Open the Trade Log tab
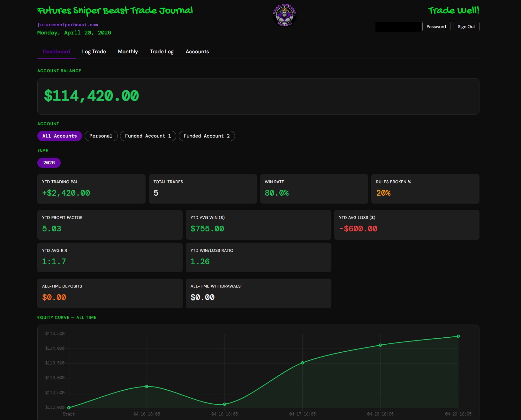521x420 pixels. [162, 51]
